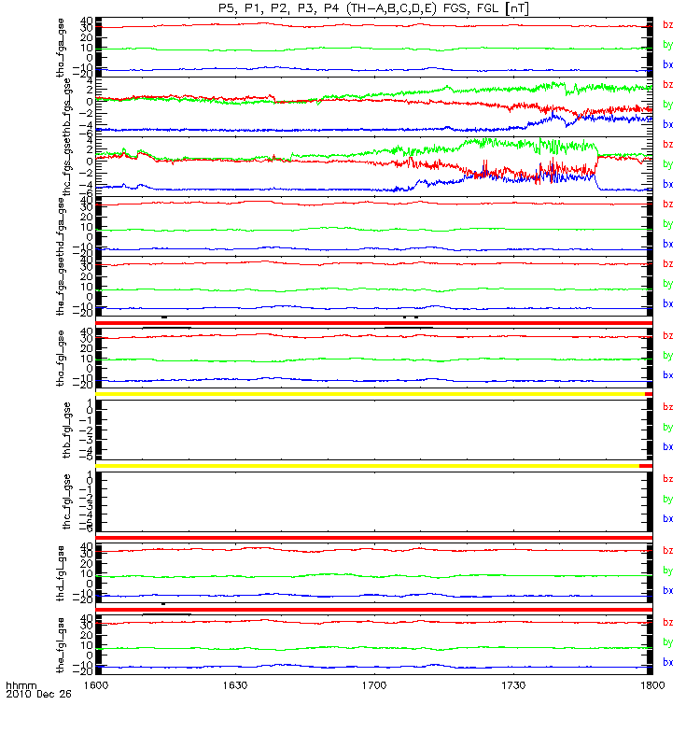700x747 pixels.
Task: Click the tha_fgl_gse y-axis title
Action: (x=61, y=359)
